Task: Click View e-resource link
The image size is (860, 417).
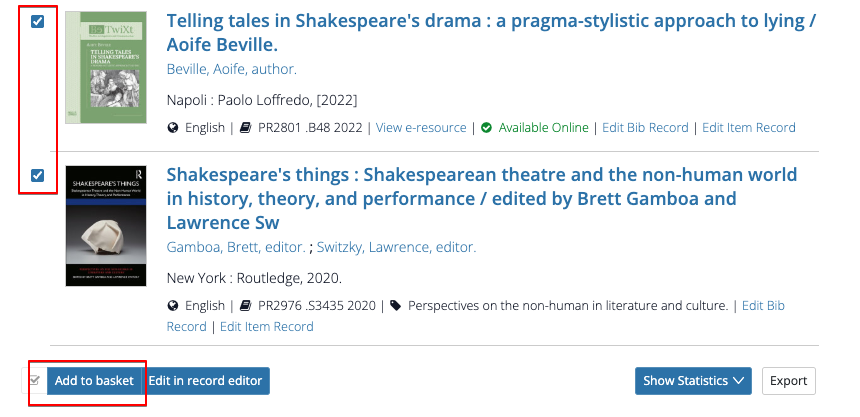Action: click(x=421, y=128)
